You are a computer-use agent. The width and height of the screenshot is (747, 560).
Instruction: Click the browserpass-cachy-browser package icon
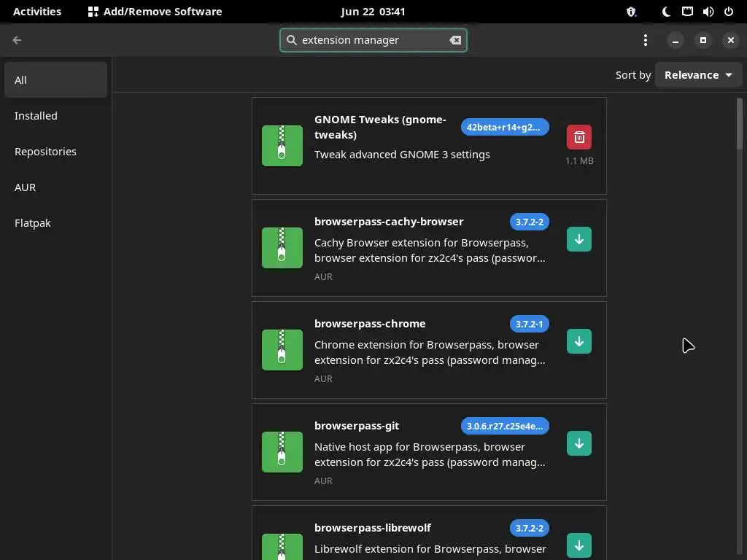[282, 248]
